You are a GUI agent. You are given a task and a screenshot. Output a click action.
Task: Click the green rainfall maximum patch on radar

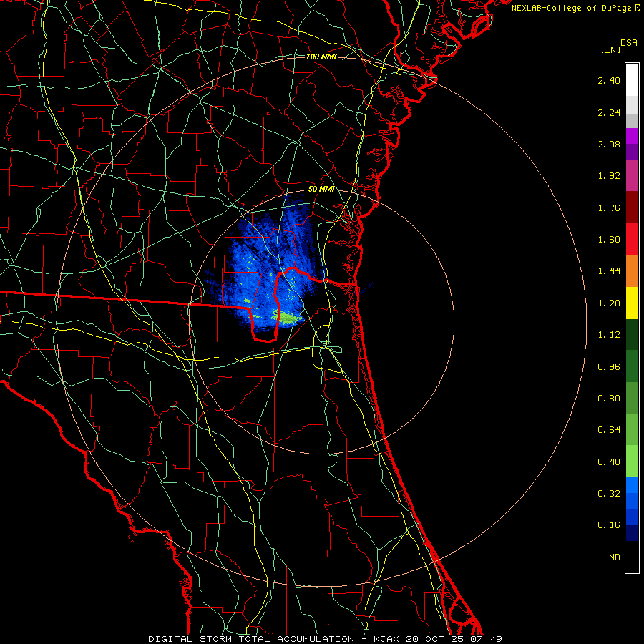(288, 318)
